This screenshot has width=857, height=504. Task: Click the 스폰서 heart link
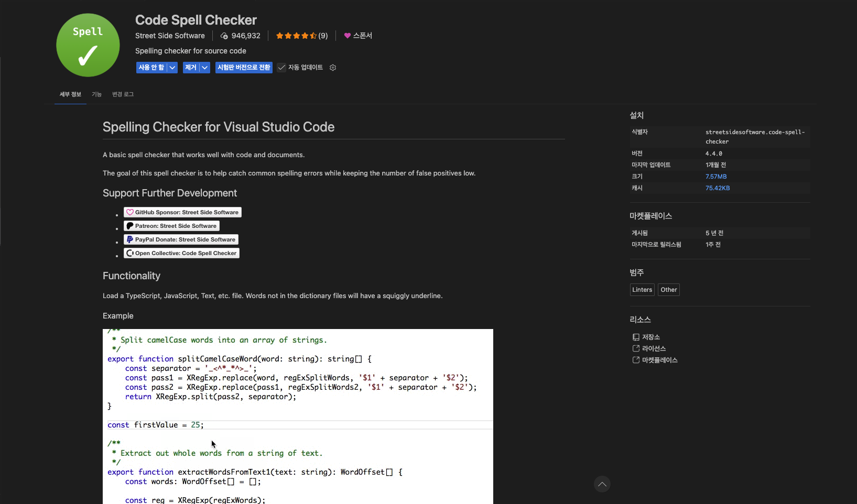358,36
